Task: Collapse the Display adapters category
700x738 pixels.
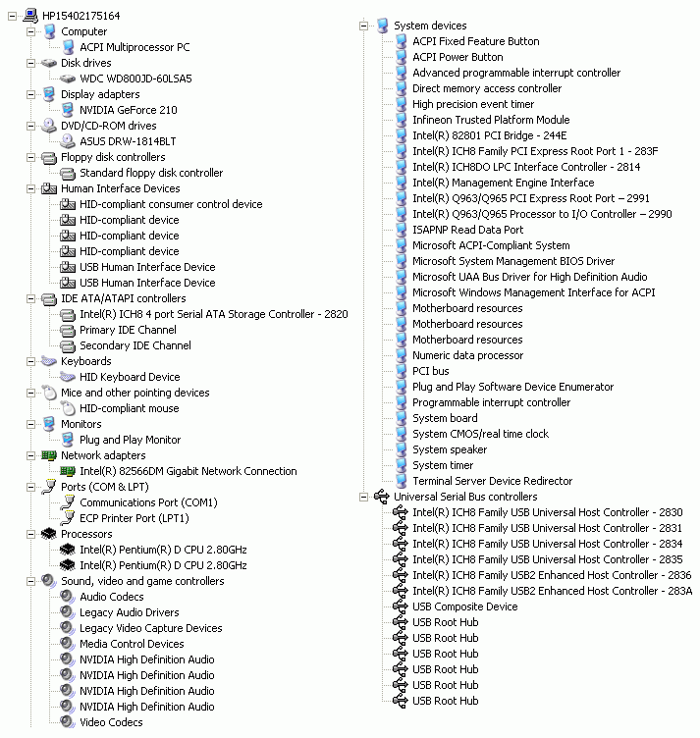Action: coord(31,94)
